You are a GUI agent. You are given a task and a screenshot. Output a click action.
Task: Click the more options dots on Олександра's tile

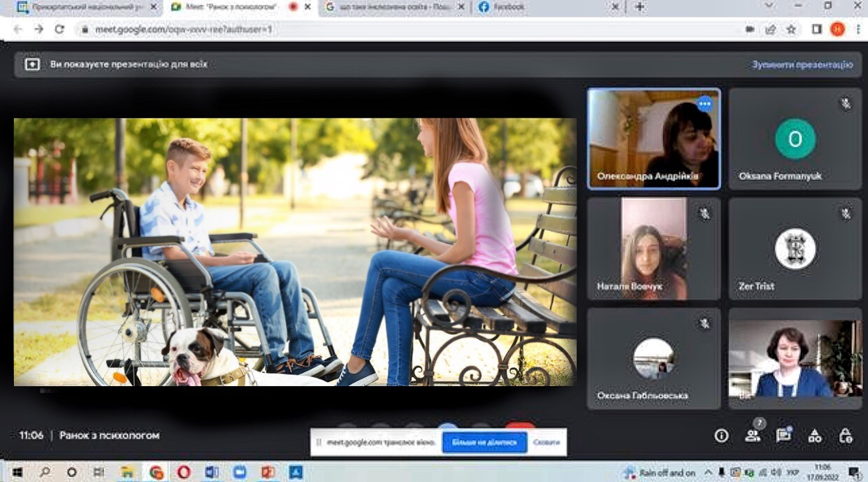coord(704,104)
